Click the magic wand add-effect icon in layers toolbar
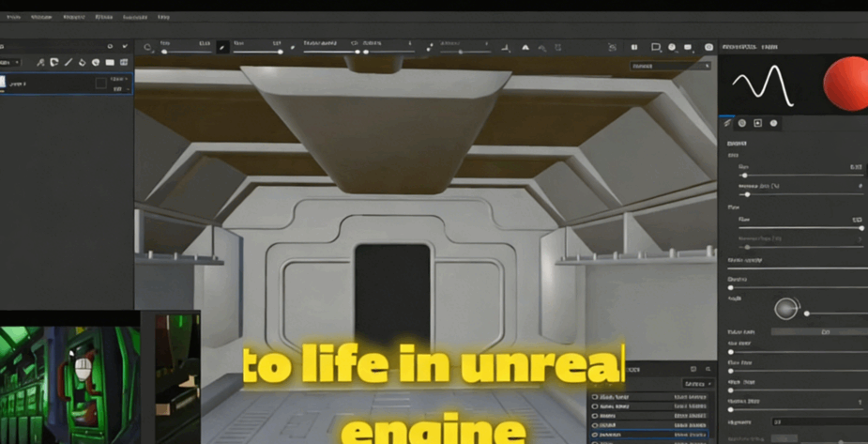Screen dimensions: 868x444 click(40, 63)
